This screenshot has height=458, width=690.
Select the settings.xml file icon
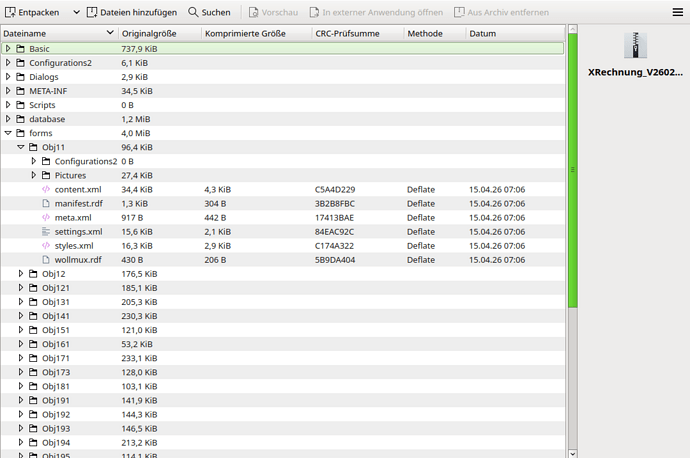click(46, 232)
